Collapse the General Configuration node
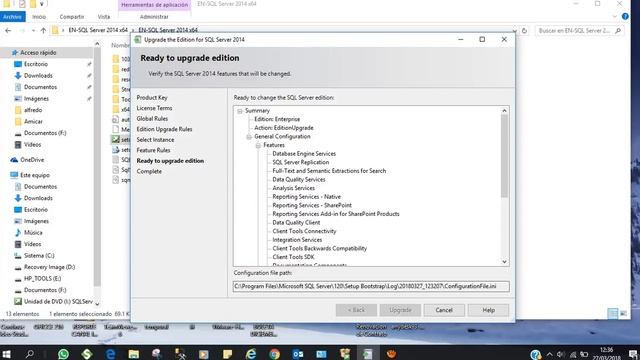The height and width of the screenshot is (360, 640). pos(249,137)
